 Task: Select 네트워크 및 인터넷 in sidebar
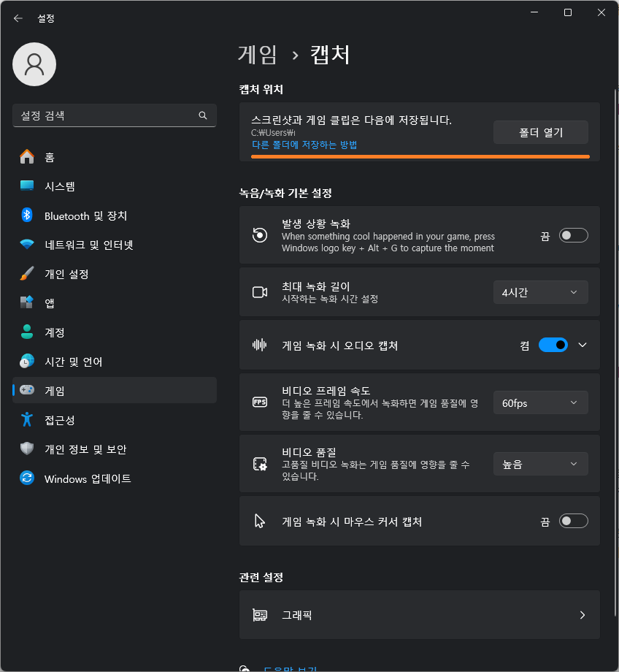click(115, 245)
